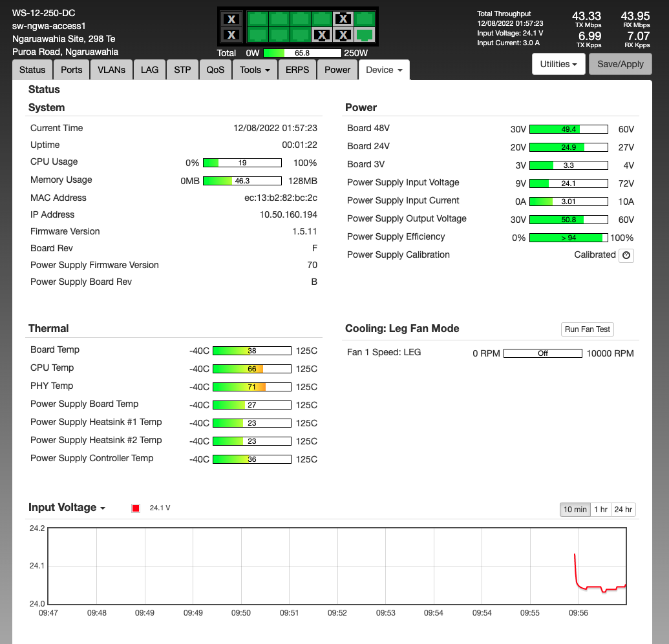This screenshot has height=644, width=669.
Task: Click the disabled X port in top row of main block
Action: [x=344, y=19]
